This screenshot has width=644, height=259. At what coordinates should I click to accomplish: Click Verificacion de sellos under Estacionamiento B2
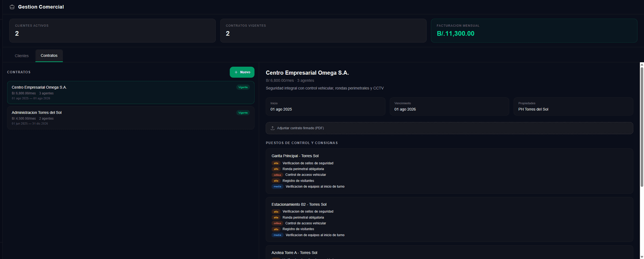308,211
